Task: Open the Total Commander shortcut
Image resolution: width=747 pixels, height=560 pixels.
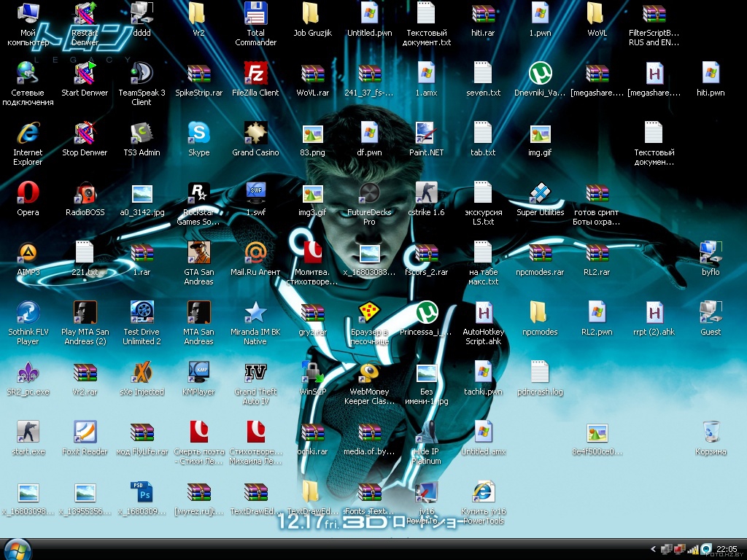Action: tap(255, 14)
